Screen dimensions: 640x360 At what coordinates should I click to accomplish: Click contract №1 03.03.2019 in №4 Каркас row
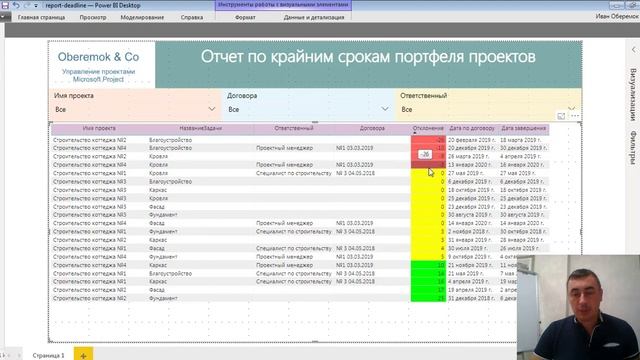coord(354,265)
